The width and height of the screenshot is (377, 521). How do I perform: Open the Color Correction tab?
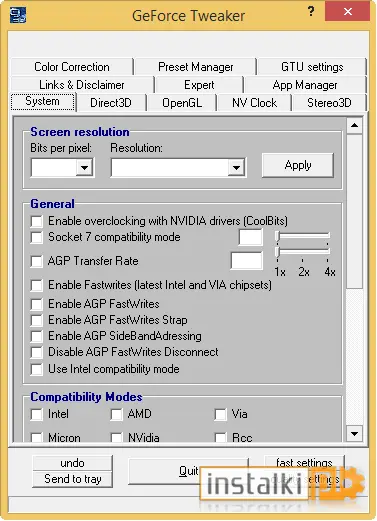[72, 67]
